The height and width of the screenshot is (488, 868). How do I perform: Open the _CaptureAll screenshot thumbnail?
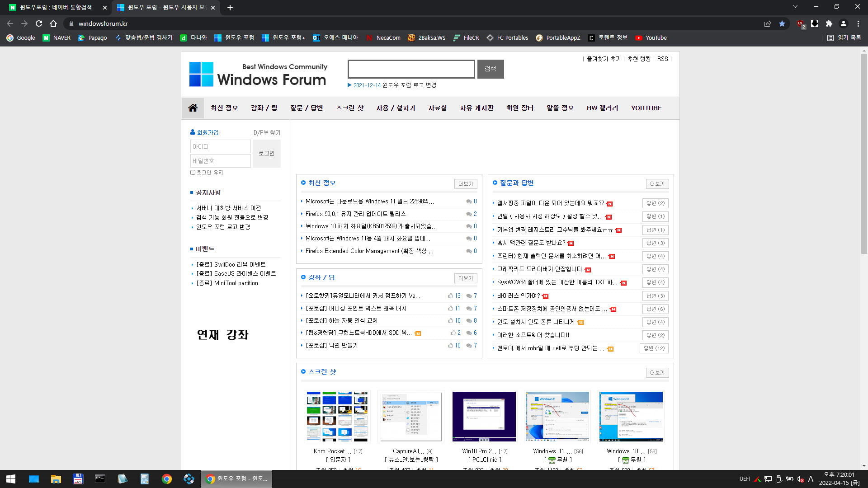pos(410,416)
